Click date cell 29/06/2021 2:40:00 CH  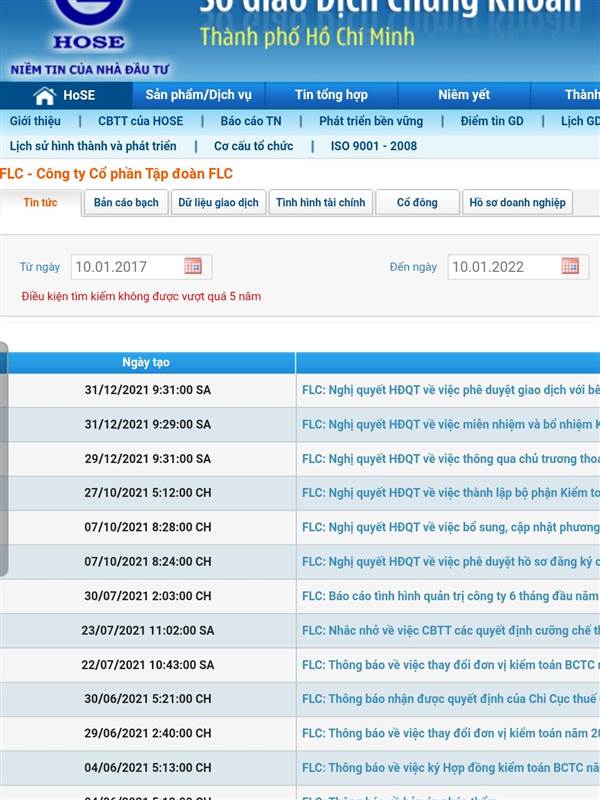pyautogui.click(x=147, y=733)
